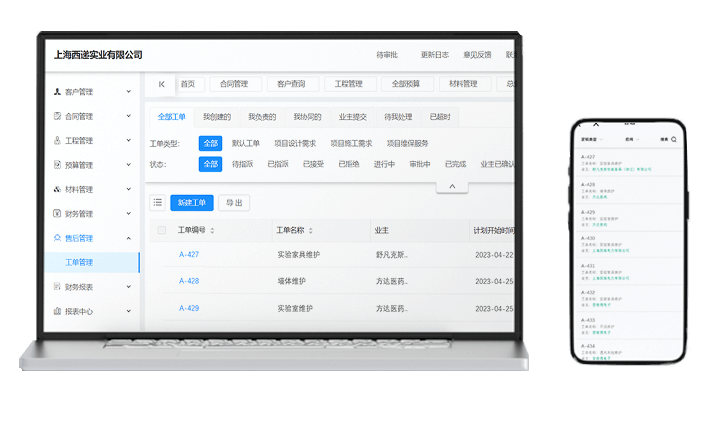Screen dimensions: 721x430
Task: Collapse the 售后管理 sidebar section chevron
Action: tap(128, 238)
